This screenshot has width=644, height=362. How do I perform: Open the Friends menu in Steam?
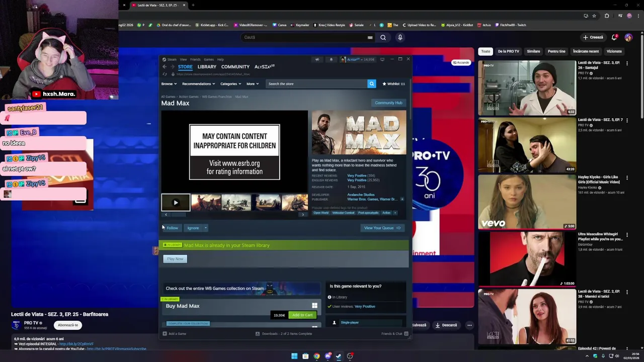point(195,59)
